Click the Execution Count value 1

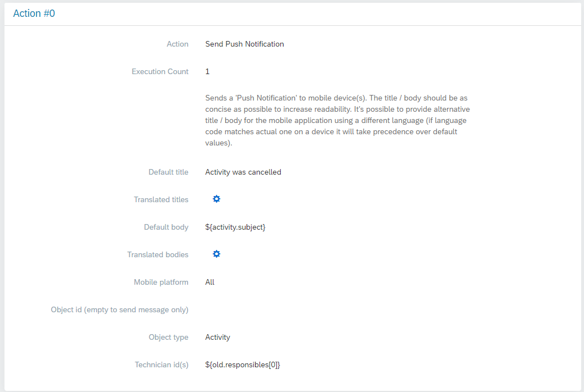coord(208,71)
